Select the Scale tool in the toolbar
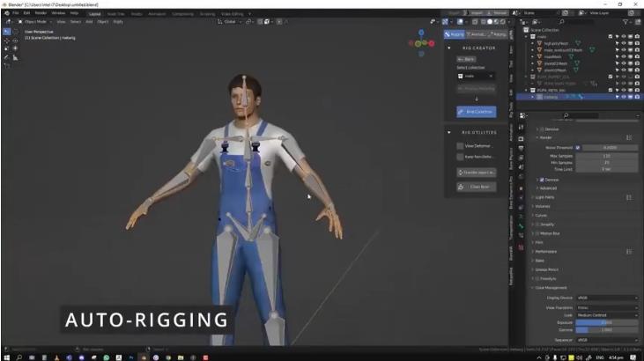644x361 pixels. click(6, 48)
